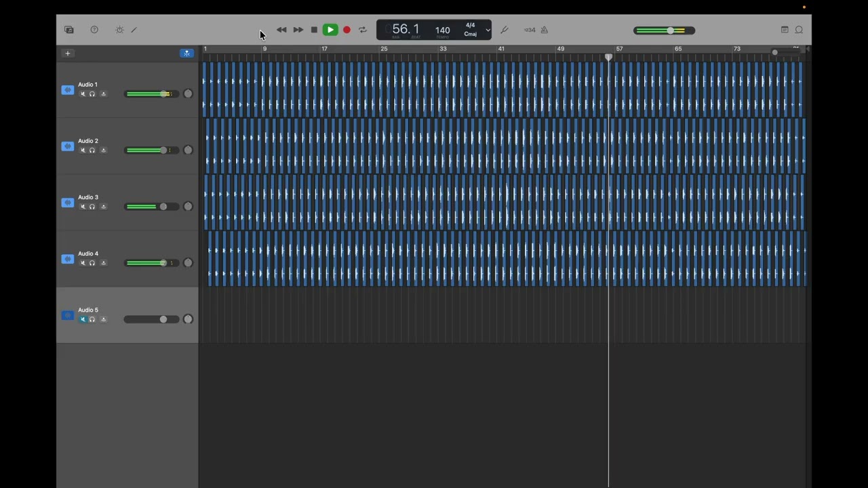Open the Note Pad

(x=785, y=30)
